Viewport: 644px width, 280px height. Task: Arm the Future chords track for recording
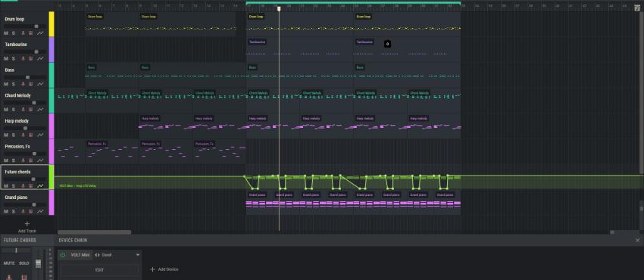pos(23,185)
